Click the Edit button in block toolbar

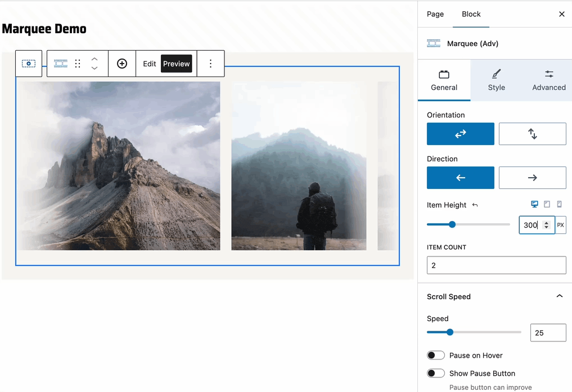(149, 64)
